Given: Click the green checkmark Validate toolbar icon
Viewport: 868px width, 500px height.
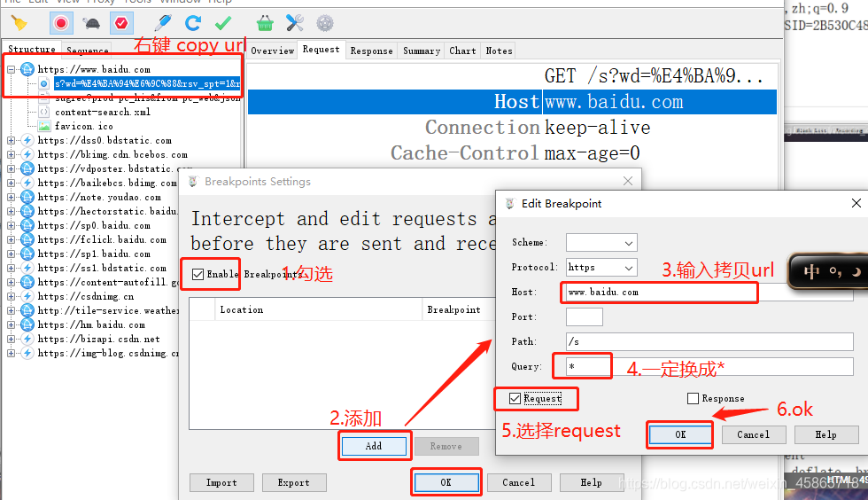Looking at the screenshot, I should (x=223, y=23).
